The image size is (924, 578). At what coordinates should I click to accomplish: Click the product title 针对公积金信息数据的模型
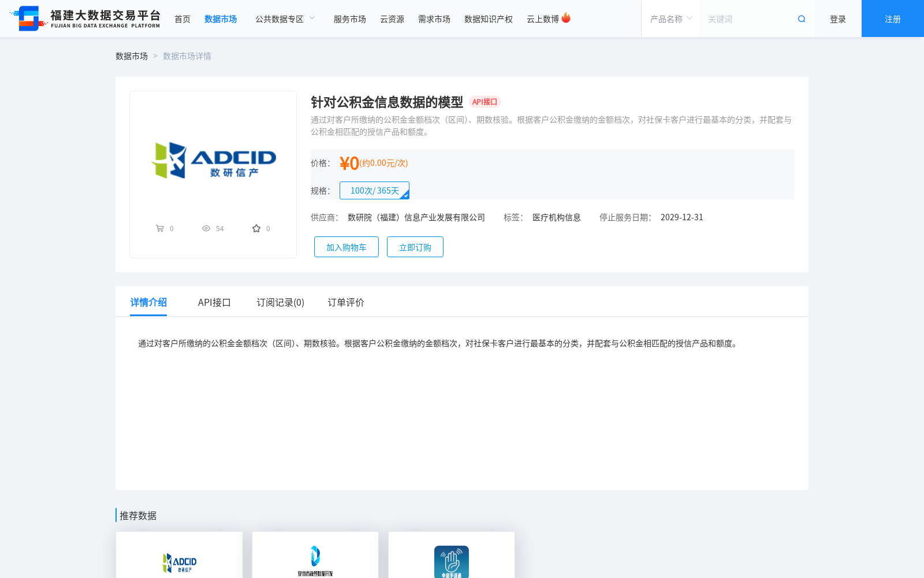(x=387, y=102)
